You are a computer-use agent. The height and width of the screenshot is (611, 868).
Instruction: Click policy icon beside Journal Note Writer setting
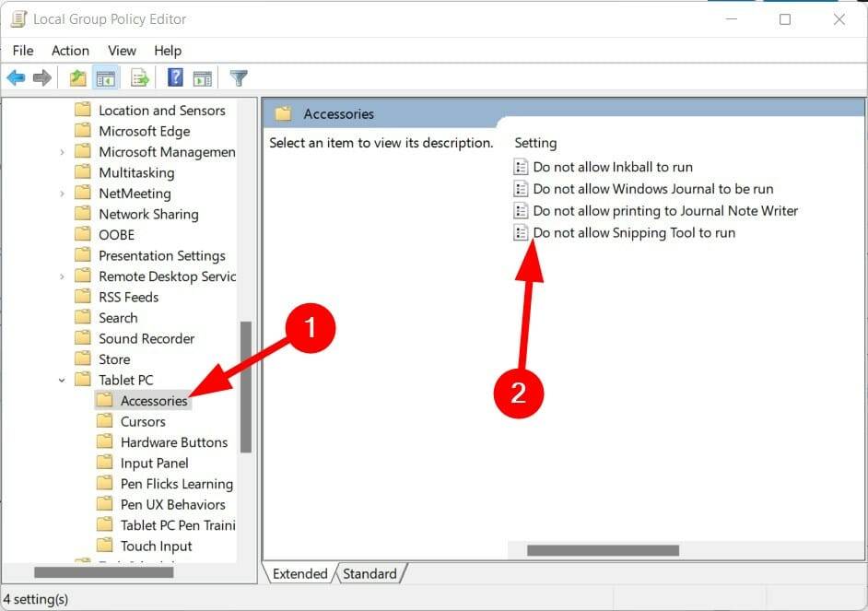pyautogui.click(x=521, y=211)
